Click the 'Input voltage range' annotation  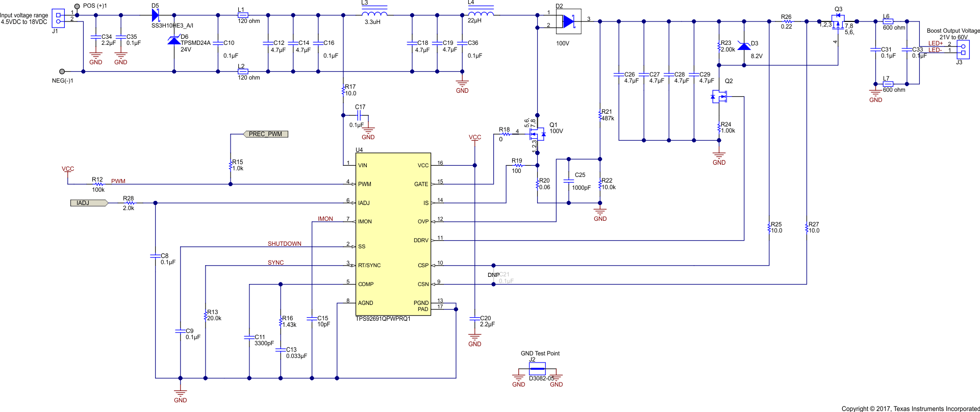tap(24, 15)
